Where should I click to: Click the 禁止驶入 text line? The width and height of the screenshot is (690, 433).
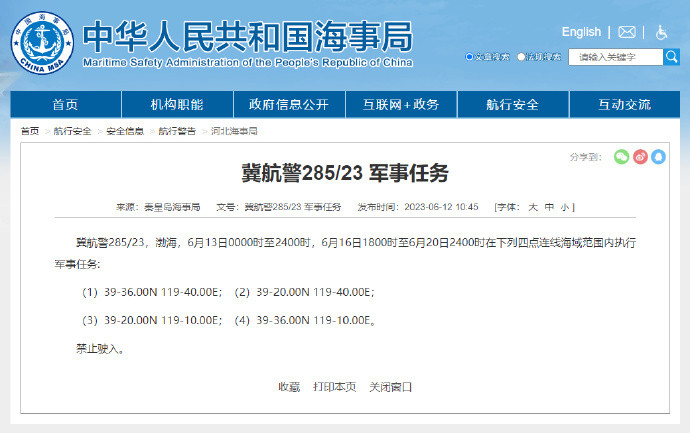pyautogui.click(x=100, y=349)
